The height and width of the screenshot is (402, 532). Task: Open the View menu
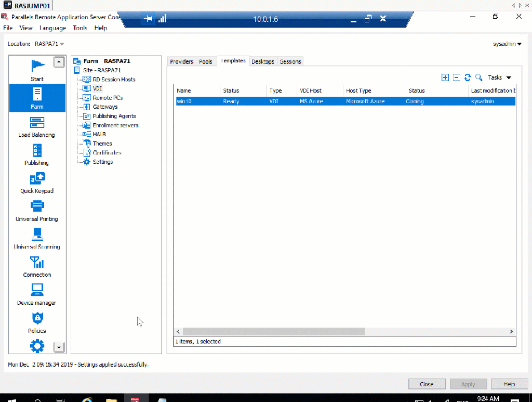(x=26, y=28)
